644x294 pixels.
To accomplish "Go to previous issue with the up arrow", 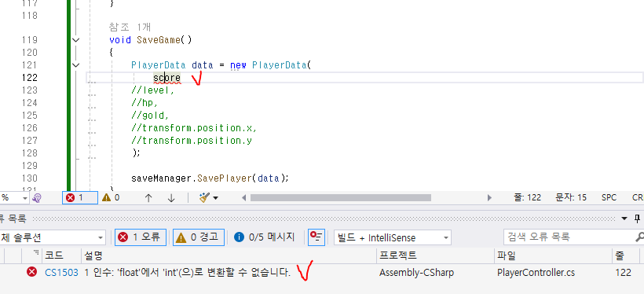I will click(148, 198).
